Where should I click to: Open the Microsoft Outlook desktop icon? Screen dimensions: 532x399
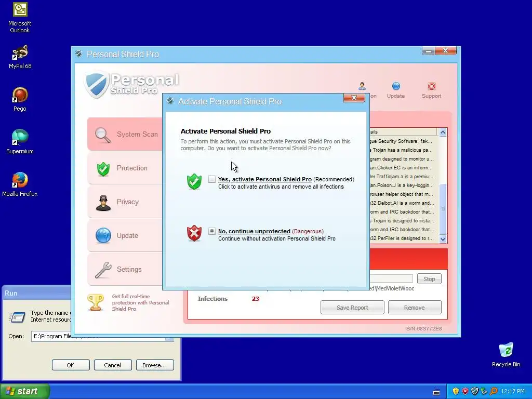point(20,18)
